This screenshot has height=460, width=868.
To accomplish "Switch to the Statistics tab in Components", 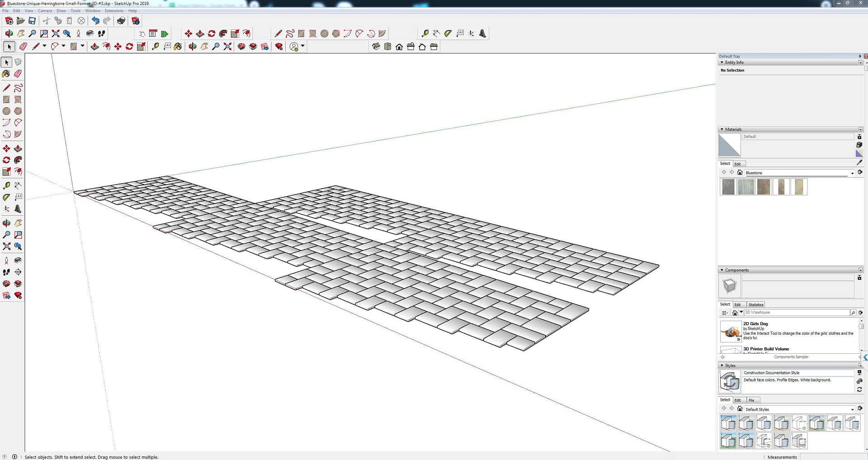I will point(755,305).
